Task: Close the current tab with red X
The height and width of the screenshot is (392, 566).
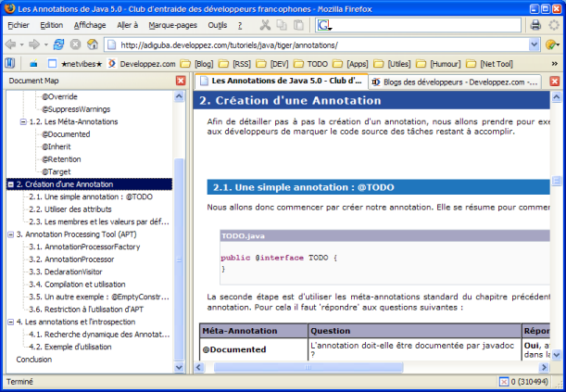Action: [556, 82]
